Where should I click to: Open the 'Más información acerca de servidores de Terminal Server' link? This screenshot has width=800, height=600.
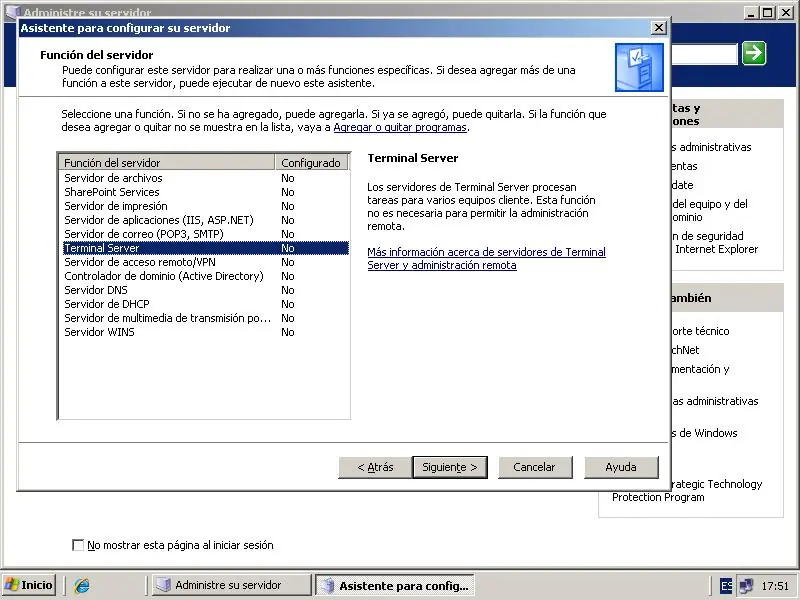point(486,258)
